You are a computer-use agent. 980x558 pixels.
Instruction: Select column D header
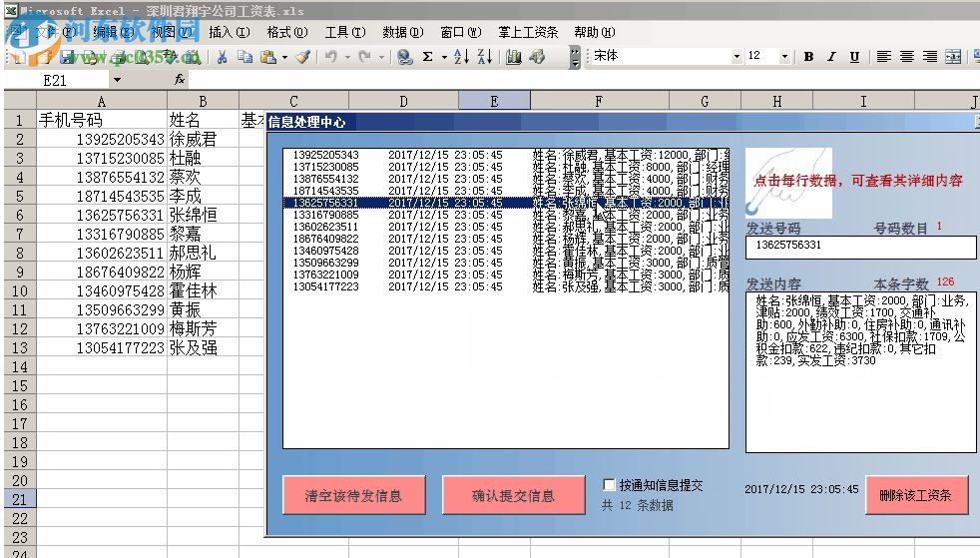click(x=404, y=101)
